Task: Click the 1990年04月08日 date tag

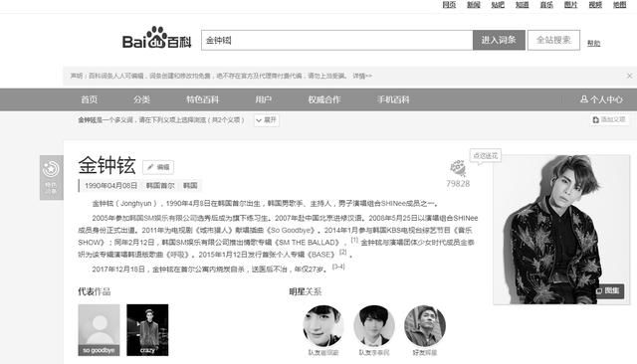Action: point(110,185)
